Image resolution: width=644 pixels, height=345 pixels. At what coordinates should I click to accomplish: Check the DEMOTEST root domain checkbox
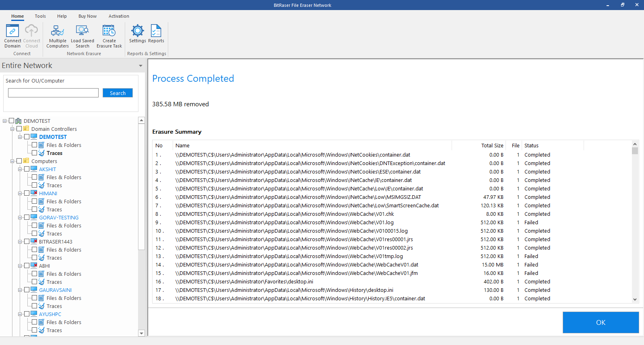pyautogui.click(x=11, y=121)
